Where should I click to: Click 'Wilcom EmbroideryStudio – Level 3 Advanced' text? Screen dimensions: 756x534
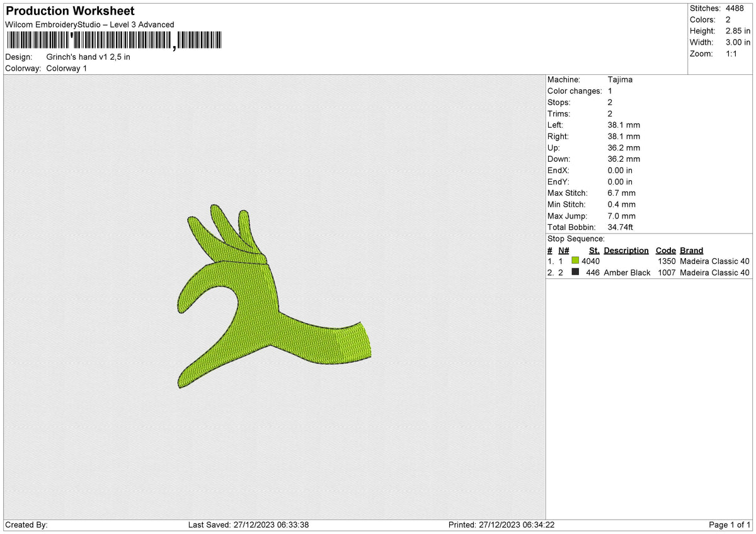pyautogui.click(x=89, y=25)
